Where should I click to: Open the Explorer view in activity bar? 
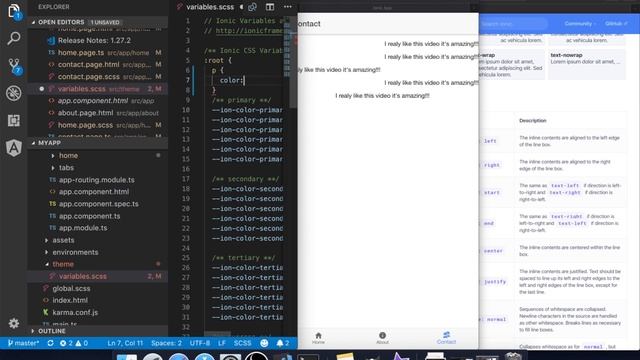coord(14,11)
